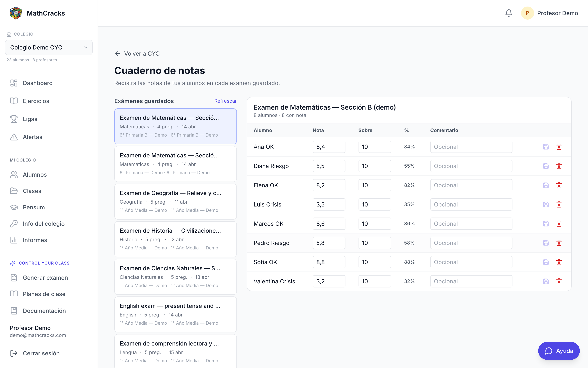Click the Profesor Demo avatar
This screenshot has width=588, height=368.
pyautogui.click(x=527, y=13)
